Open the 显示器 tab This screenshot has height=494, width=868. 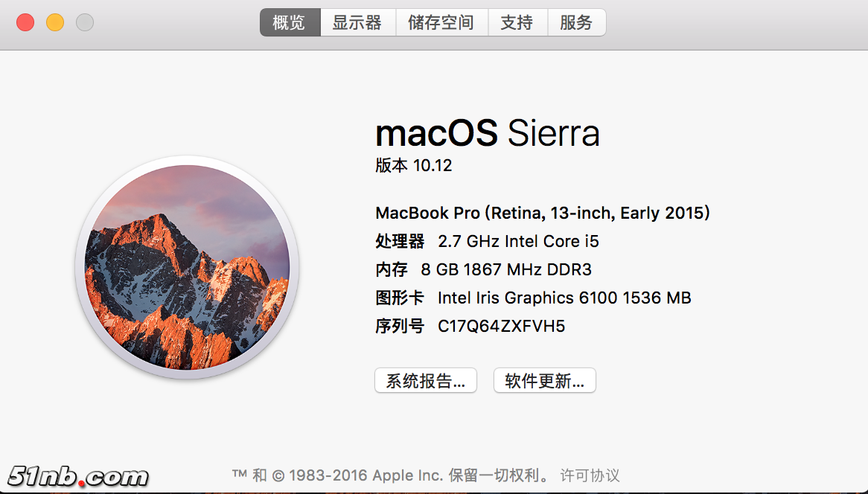357,22
